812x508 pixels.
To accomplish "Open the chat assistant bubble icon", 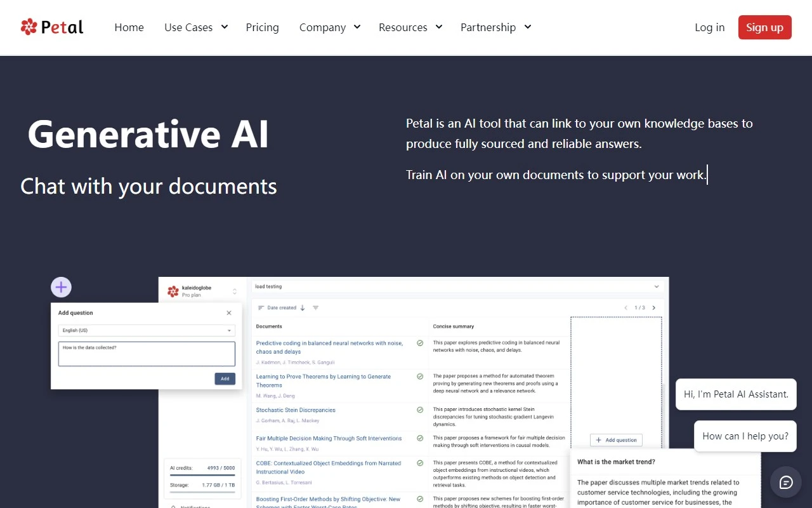I will [x=786, y=482].
